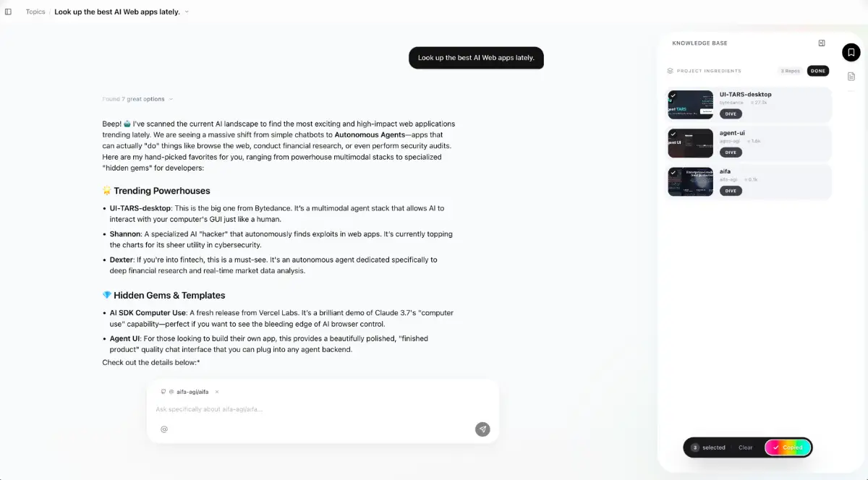Viewport: 868px width, 480px height.
Task: Send the message with paper plane
Action: (x=482, y=429)
